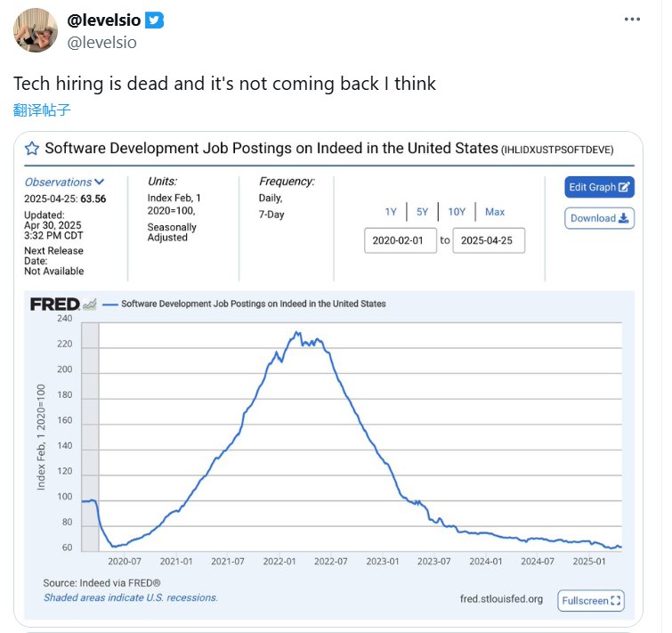Open the chart in Fullscreen
Screen dimensions: 672x633
point(591,601)
